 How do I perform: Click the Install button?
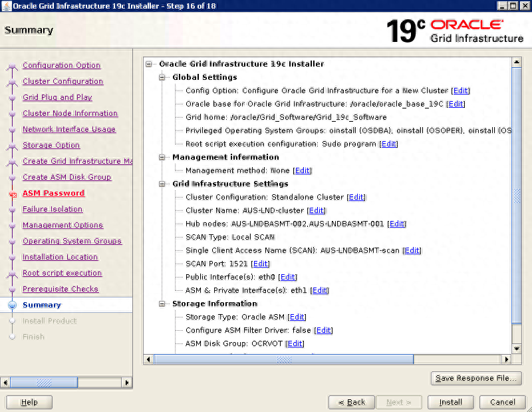pyautogui.click(x=450, y=402)
